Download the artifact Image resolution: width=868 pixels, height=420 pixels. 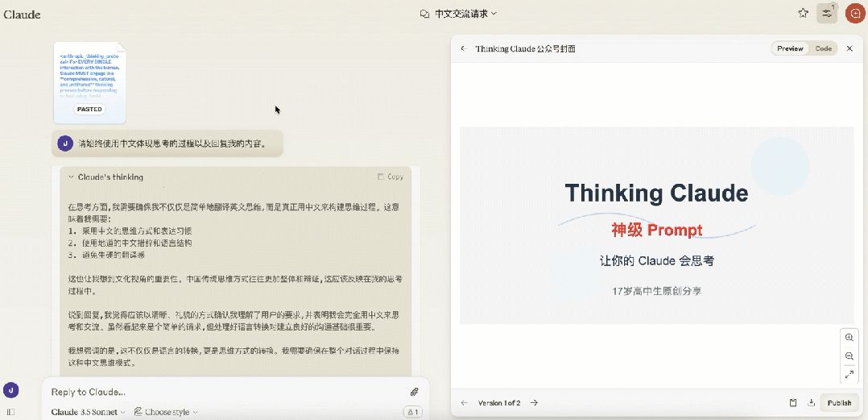(x=811, y=403)
